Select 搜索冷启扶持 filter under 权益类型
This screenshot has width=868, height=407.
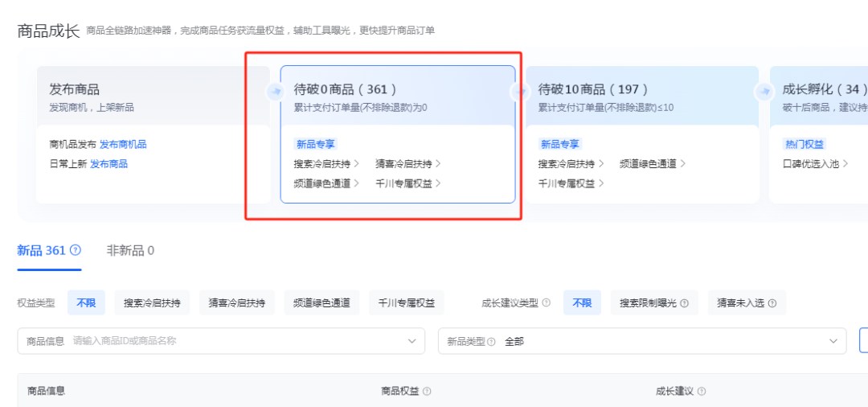pyautogui.click(x=152, y=303)
